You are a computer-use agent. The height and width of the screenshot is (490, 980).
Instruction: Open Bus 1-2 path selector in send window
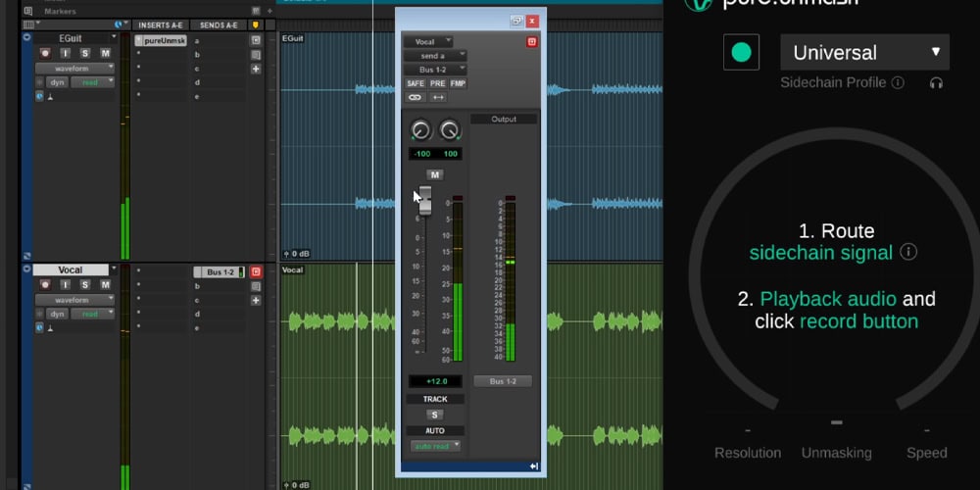click(x=435, y=70)
